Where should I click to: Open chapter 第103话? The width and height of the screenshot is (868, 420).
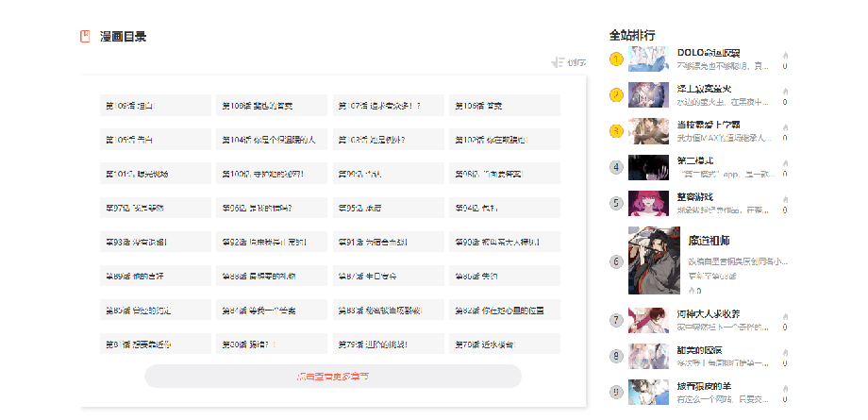coord(389,140)
